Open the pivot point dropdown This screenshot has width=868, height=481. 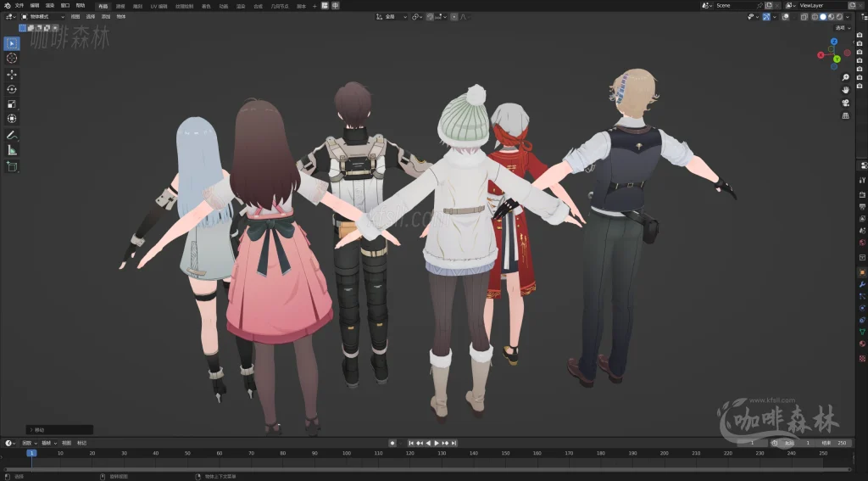pyautogui.click(x=417, y=17)
